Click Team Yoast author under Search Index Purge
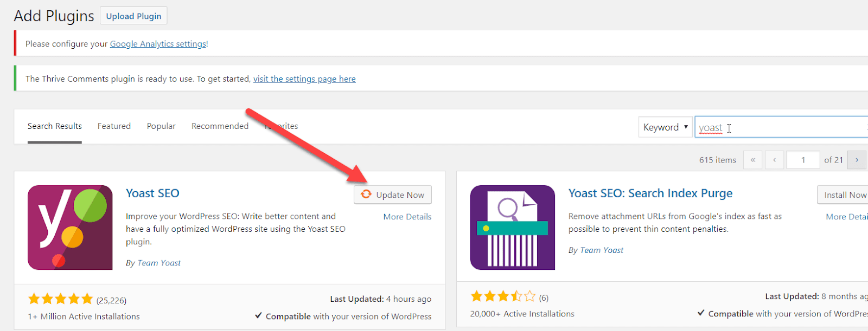The width and height of the screenshot is (868, 331). tap(602, 250)
